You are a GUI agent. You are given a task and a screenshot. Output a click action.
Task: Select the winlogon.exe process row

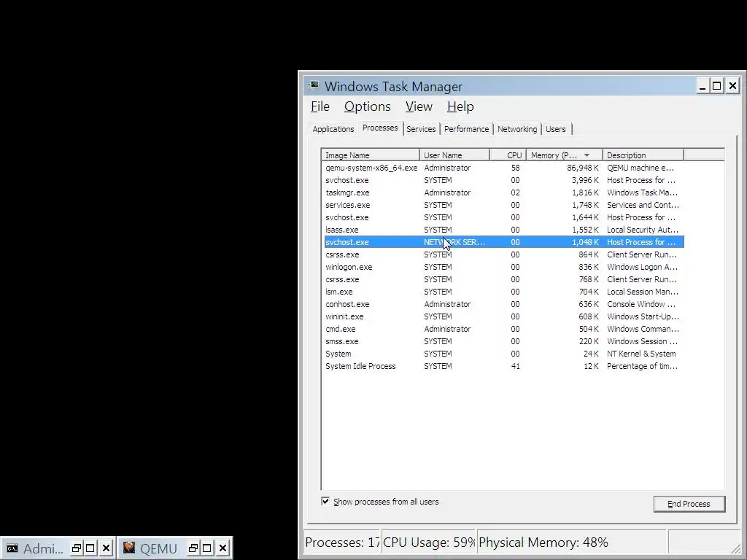504,267
